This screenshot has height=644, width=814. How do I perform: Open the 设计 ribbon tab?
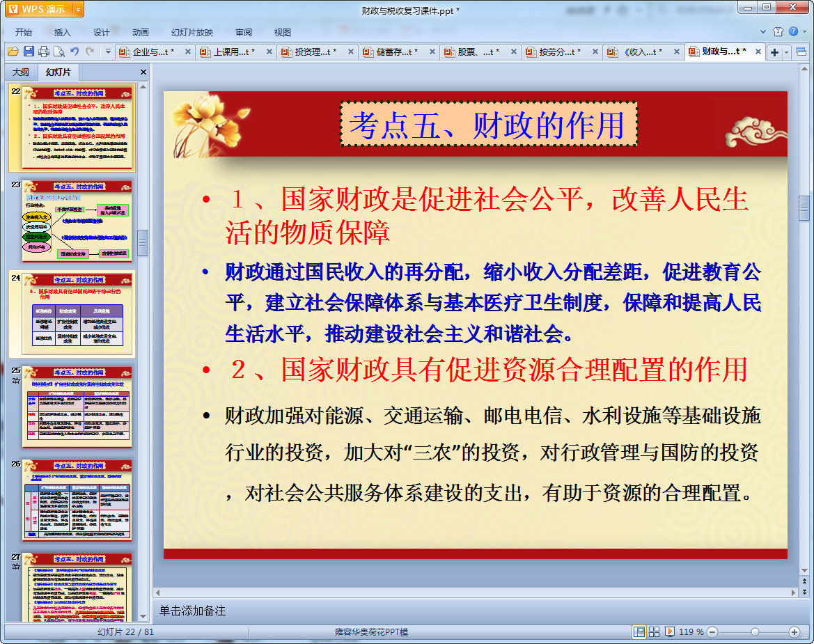coord(101,32)
